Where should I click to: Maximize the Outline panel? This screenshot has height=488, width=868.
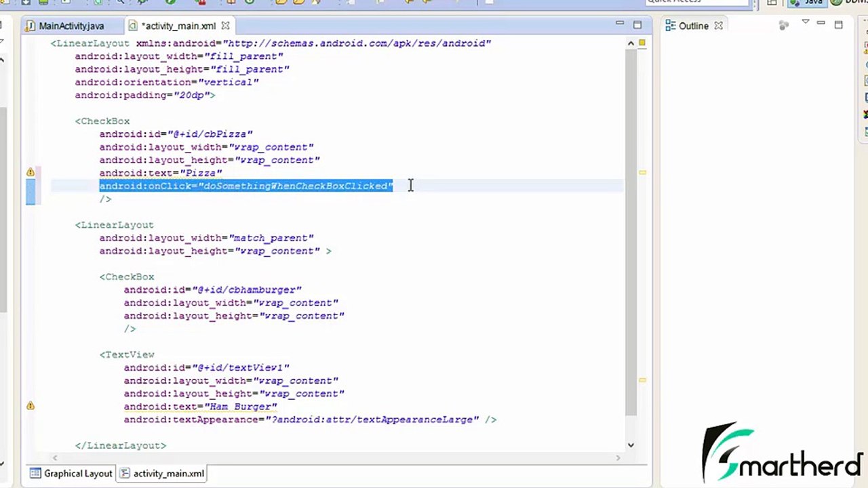click(x=838, y=24)
